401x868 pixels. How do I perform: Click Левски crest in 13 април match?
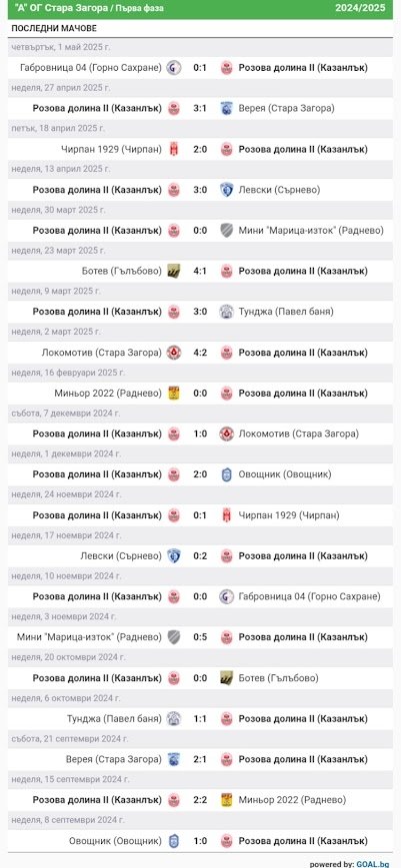[x=226, y=190]
